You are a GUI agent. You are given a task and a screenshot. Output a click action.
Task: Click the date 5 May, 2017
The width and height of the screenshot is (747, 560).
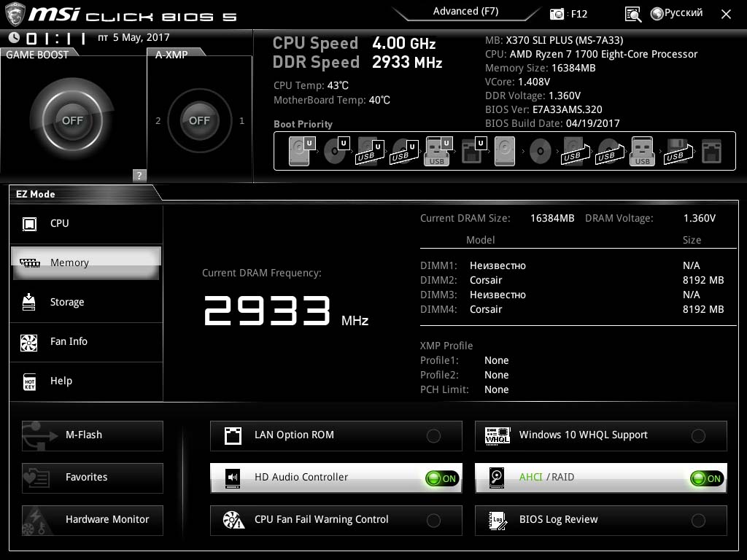coord(141,38)
